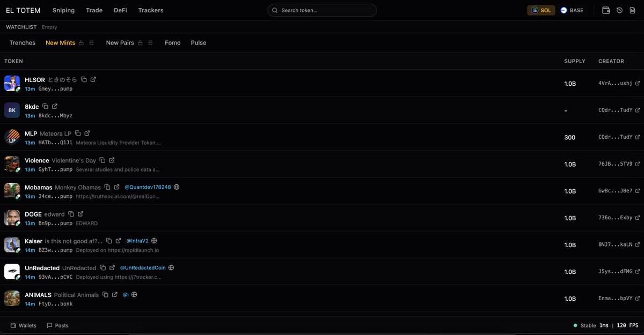Open UnRedacted token external link
644x335 pixels.
pyautogui.click(x=112, y=267)
